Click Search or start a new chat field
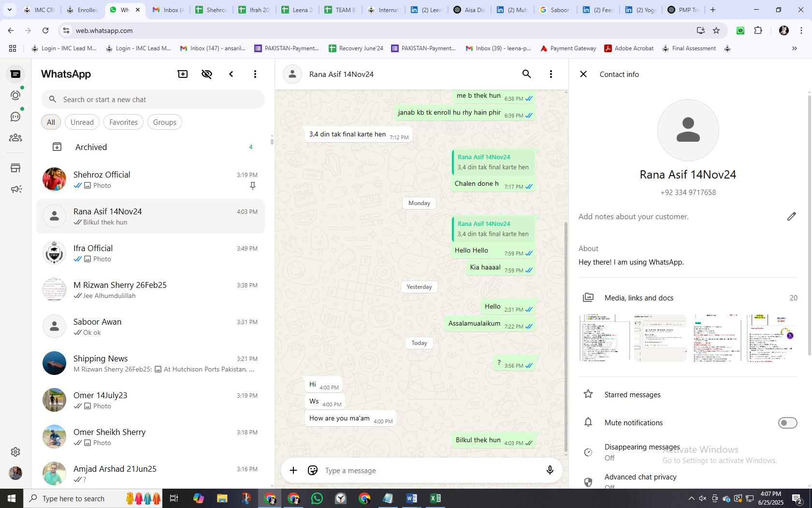The width and height of the screenshot is (812, 508). pyautogui.click(x=153, y=100)
